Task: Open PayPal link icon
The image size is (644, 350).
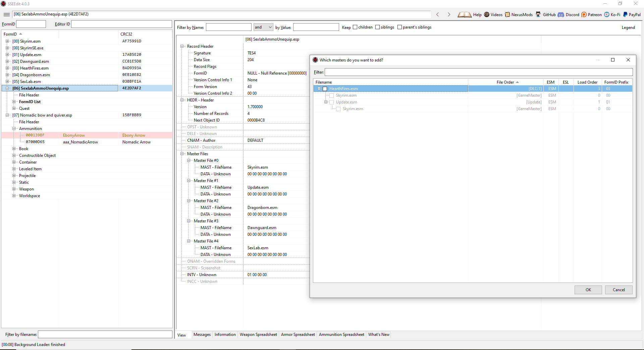Action: click(625, 14)
